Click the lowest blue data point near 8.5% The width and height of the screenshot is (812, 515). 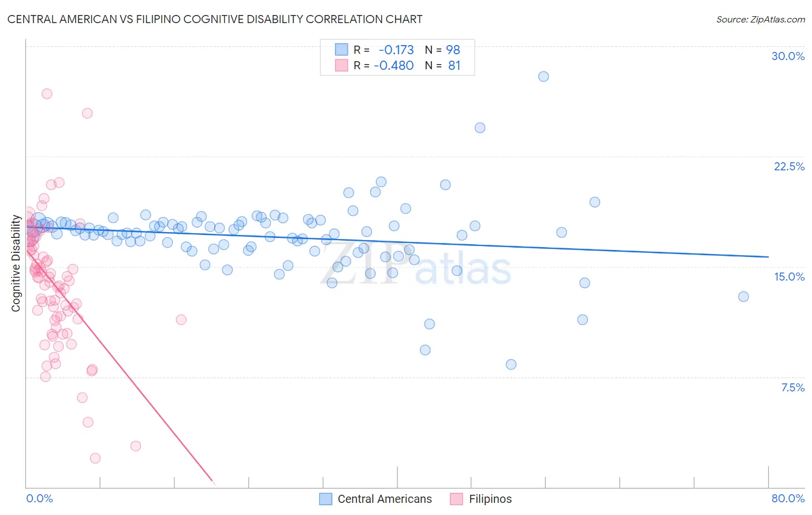tap(511, 364)
